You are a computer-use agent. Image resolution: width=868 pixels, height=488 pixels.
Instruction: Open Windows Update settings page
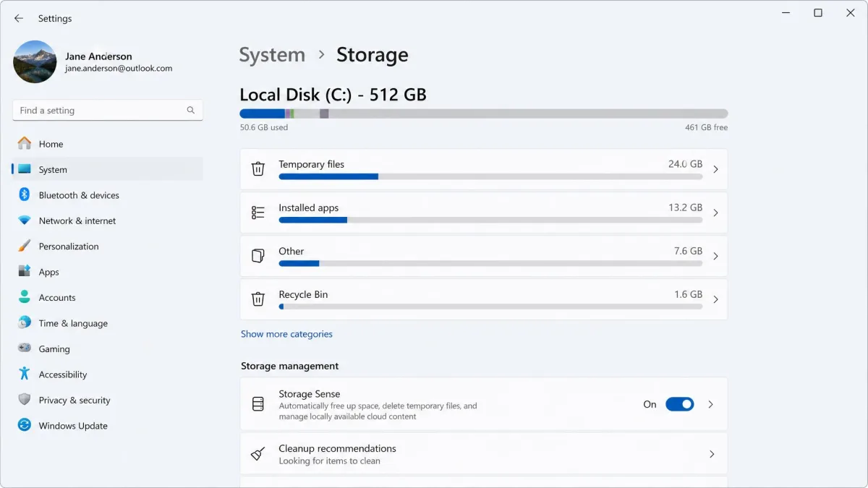(107, 426)
